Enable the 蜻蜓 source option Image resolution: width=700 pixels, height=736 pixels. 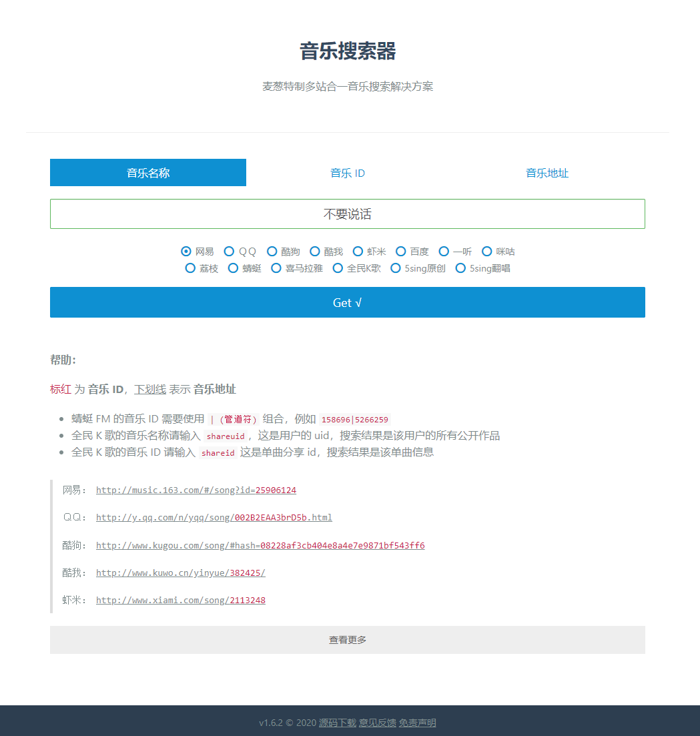tap(233, 268)
